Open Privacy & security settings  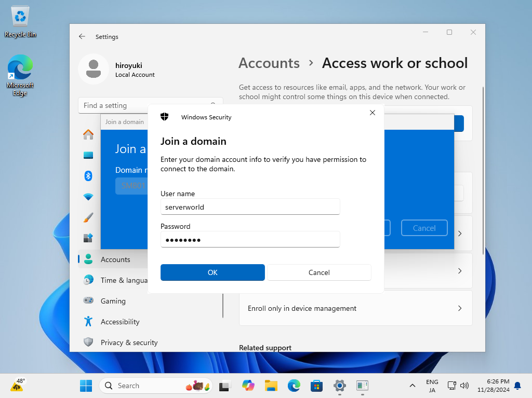tap(129, 342)
